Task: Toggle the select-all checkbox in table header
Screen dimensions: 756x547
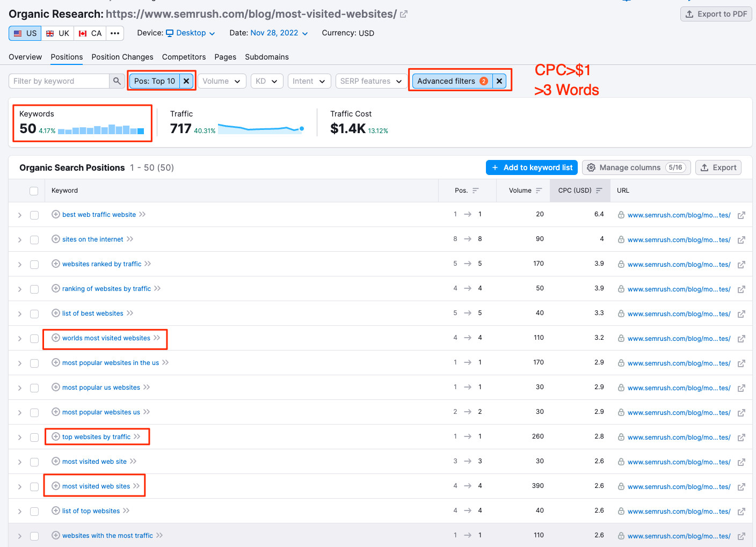Action: click(x=34, y=191)
